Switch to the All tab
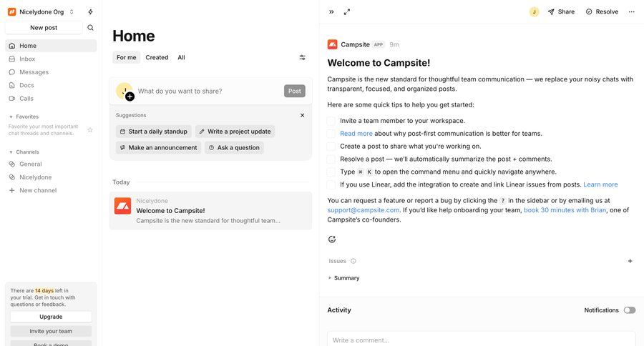 (x=181, y=57)
